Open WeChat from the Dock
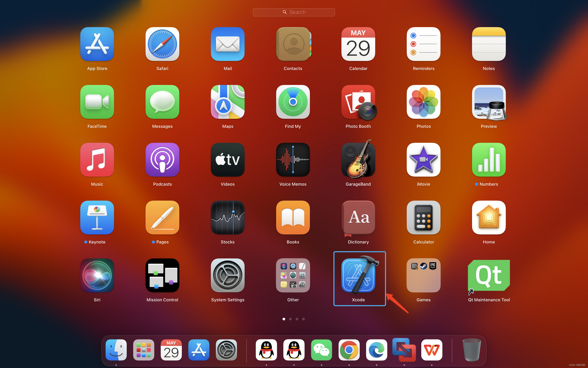This screenshot has height=368, width=588. [321, 350]
